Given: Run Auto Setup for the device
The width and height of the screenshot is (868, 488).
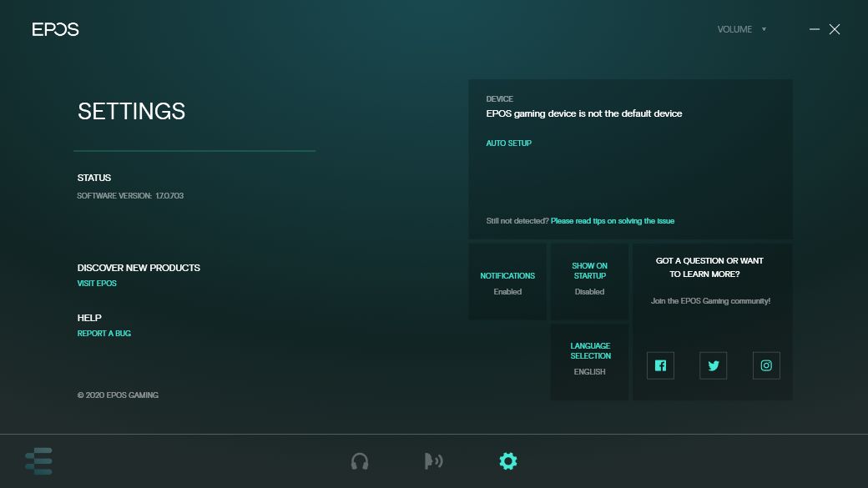Looking at the screenshot, I should pyautogui.click(x=509, y=143).
